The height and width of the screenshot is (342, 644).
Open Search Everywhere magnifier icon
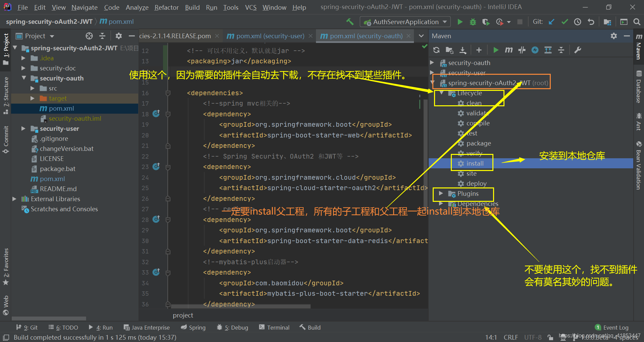click(637, 22)
